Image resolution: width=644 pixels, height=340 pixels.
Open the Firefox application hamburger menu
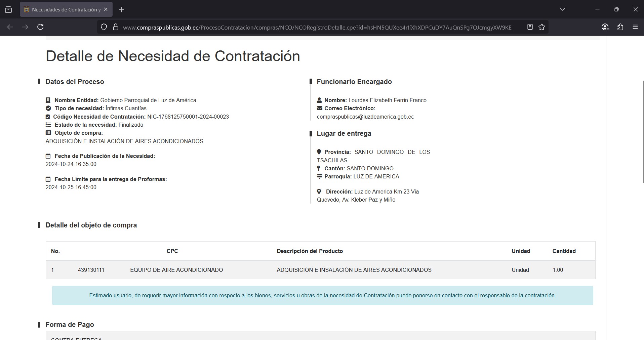[x=635, y=27]
